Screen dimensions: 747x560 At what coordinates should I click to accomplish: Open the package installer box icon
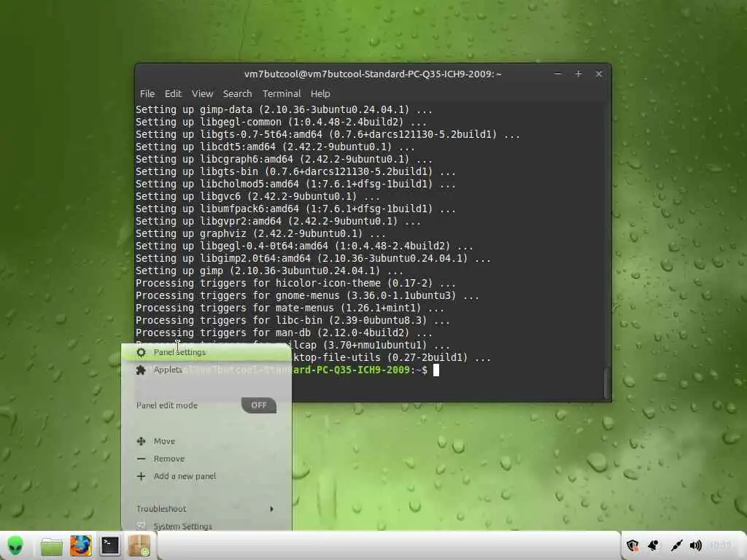click(x=139, y=545)
